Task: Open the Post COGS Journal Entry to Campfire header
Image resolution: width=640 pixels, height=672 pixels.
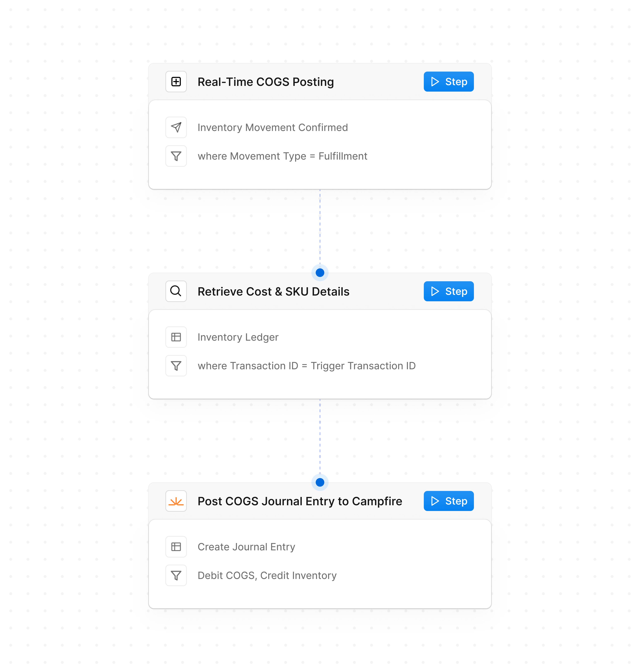Action: pyautogui.click(x=300, y=501)
